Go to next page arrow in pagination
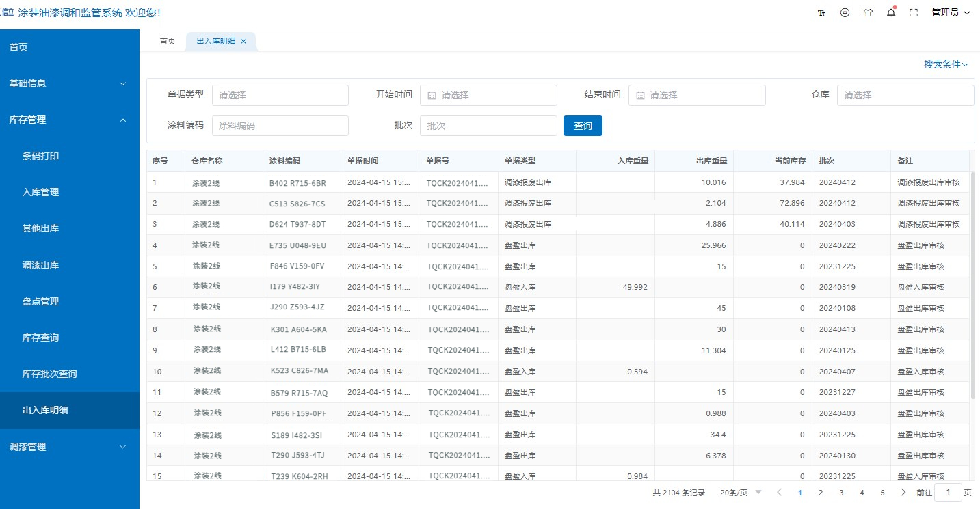980x509 pixels. click(903, 492)
